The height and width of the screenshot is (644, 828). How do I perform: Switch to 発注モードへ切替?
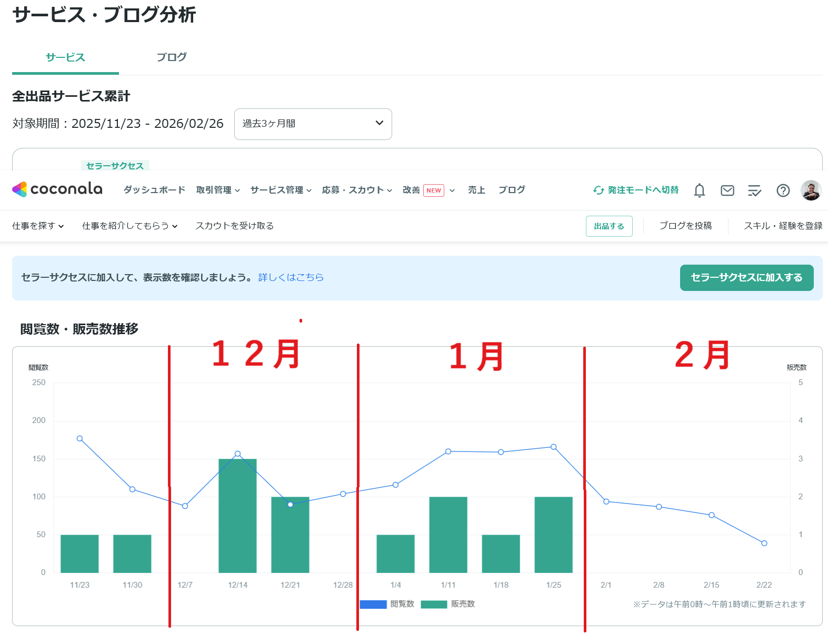(636, 190)
